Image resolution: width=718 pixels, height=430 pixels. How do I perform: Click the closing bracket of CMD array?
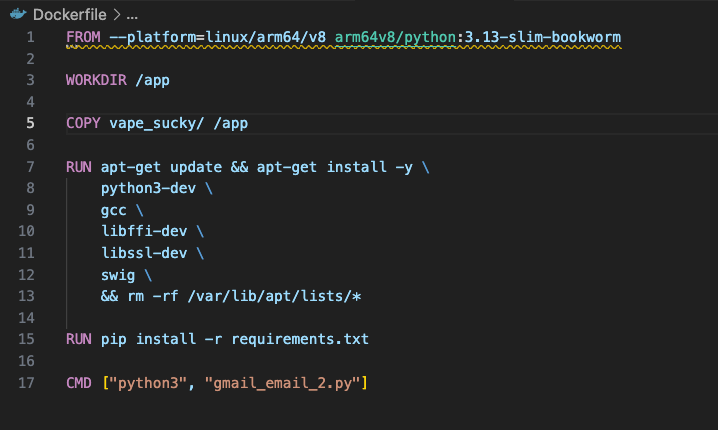(x=364, y=383)
